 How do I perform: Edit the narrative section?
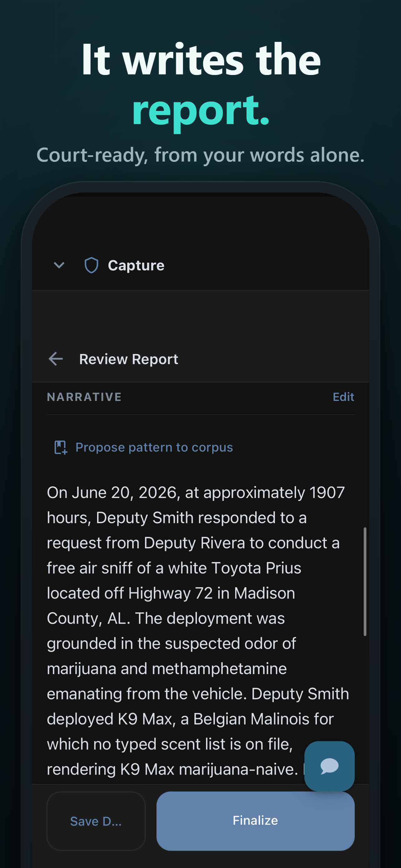click(x=343, y=397)
